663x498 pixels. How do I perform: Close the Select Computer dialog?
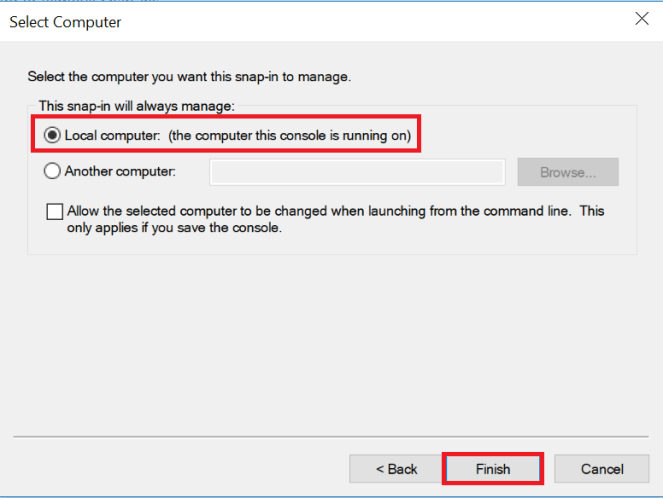(x=639, y=19)
